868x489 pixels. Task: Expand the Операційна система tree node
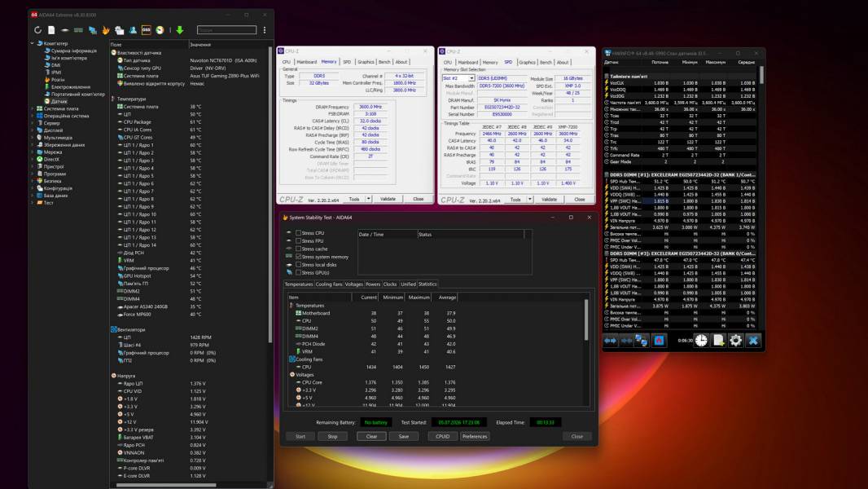32,116
